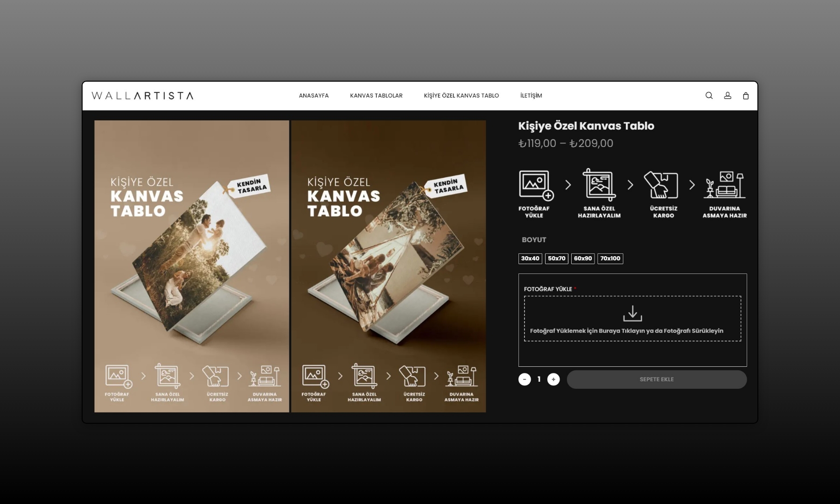Click the Sana Özel Hazırlayalım icon

(x=599, y=185)
